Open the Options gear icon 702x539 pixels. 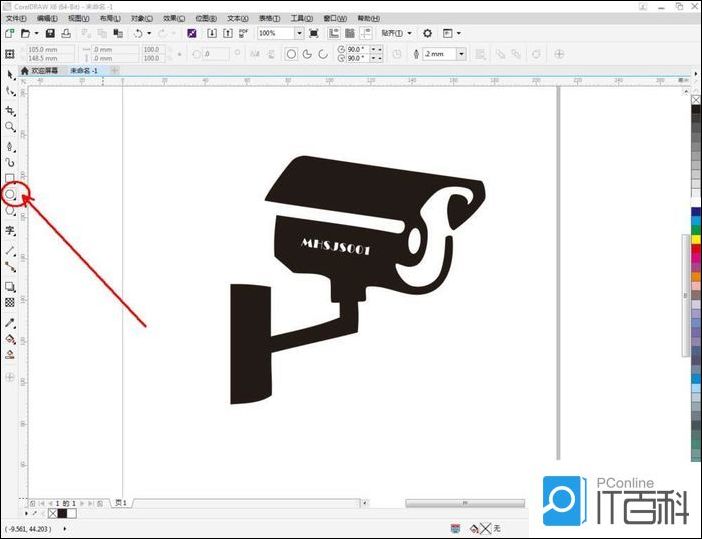427,33
